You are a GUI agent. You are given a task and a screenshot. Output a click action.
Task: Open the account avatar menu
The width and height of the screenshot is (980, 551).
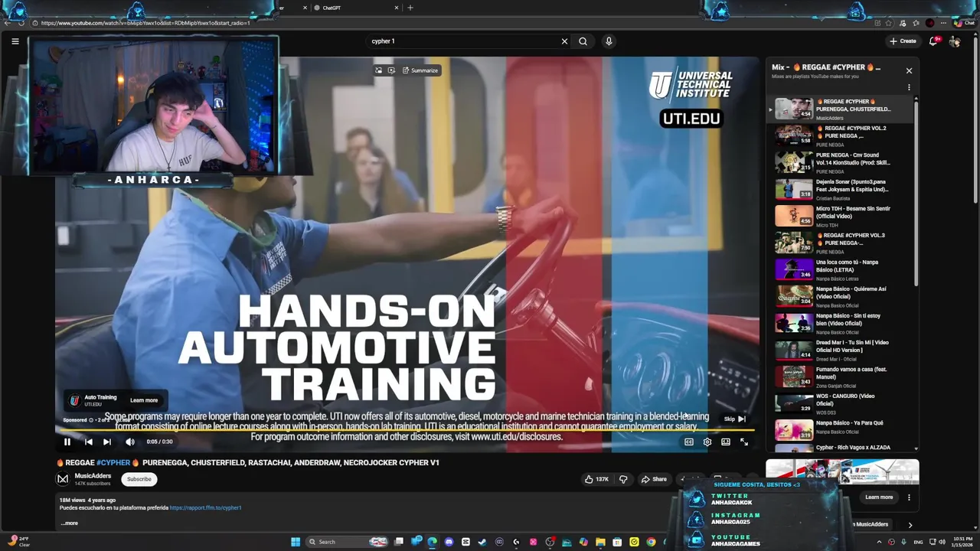[x=955, y=41]
